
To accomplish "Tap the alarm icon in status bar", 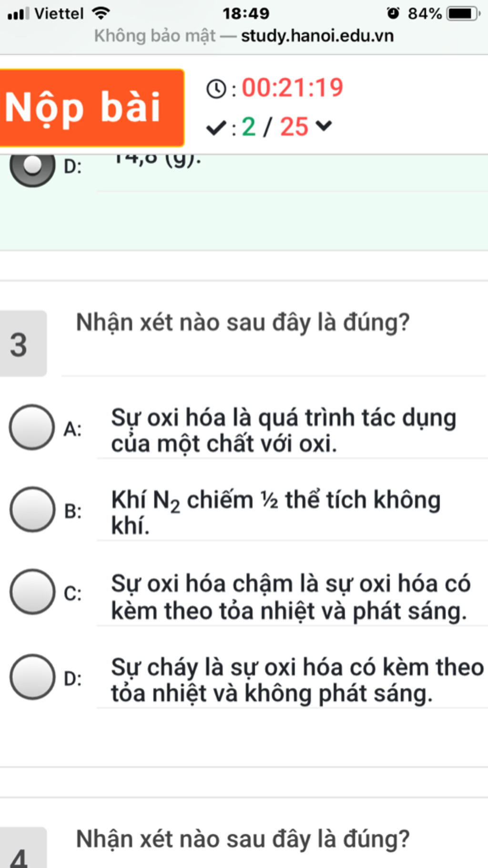I will pos(393,13).
